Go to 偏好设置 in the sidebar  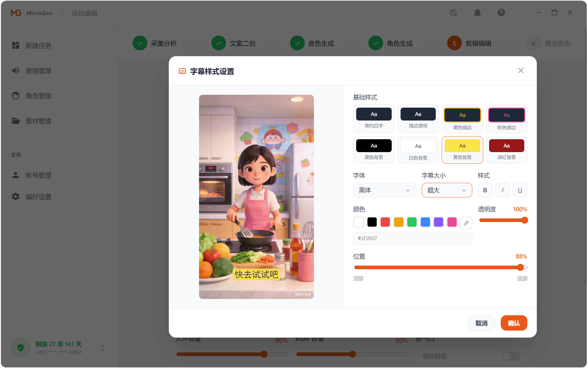[38, 197]
